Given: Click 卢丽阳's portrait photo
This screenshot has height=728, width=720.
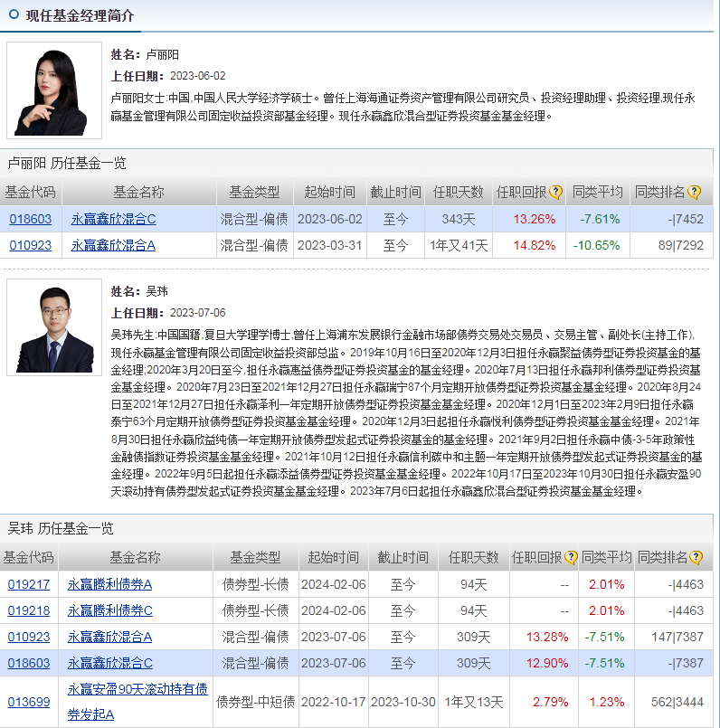Looking at the screenshot, I should click(54, 90).
